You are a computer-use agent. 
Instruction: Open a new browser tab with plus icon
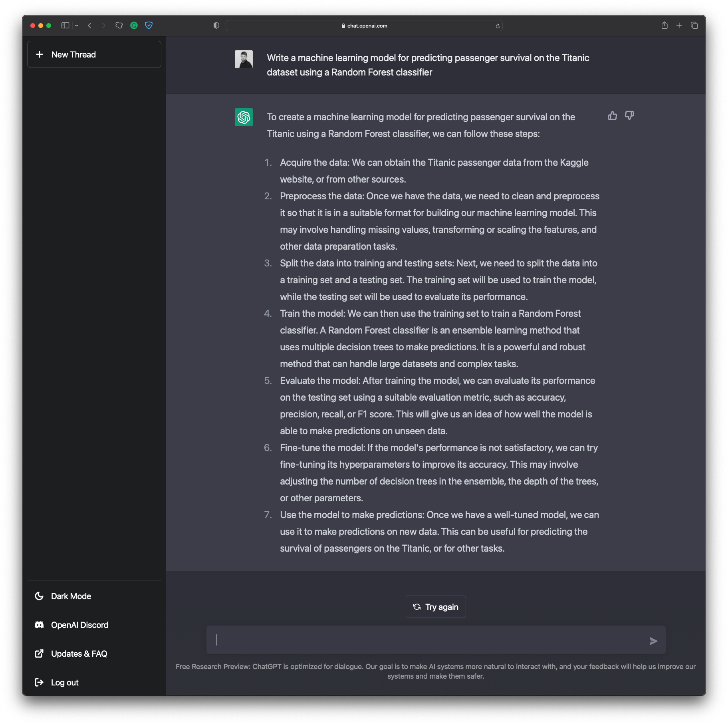click(679, 26)
